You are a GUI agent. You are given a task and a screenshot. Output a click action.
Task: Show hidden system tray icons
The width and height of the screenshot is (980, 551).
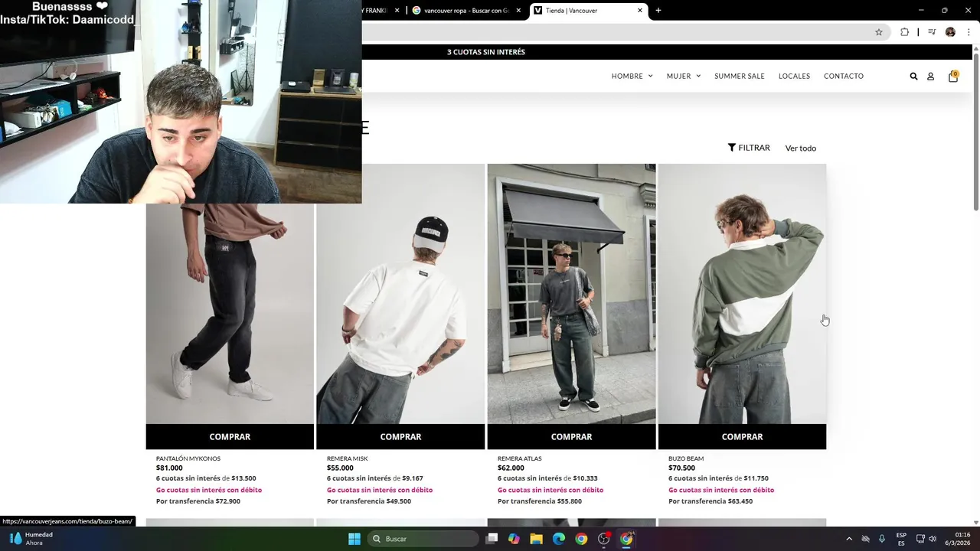[x=849, y=539]
